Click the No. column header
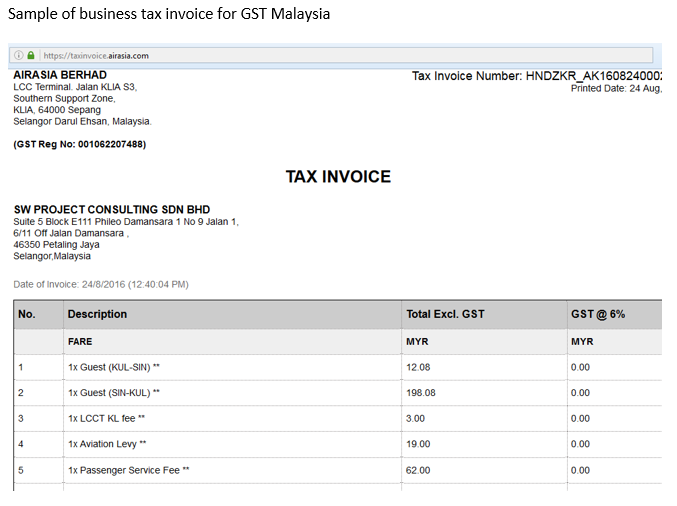Screen dimensions: 677x506 click(27, 314)
